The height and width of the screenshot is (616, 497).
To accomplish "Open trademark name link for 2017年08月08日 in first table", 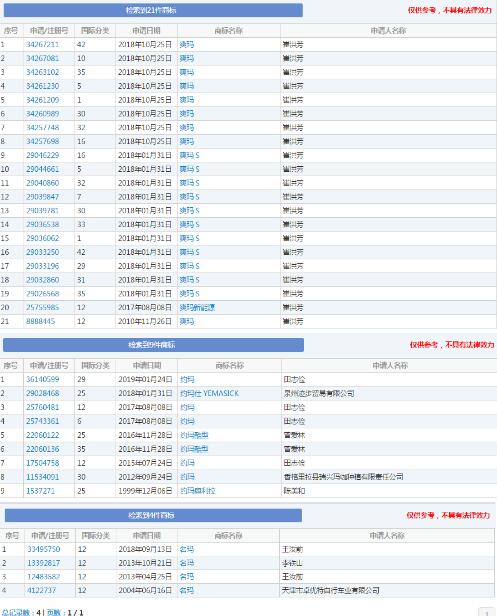I will [197, 308].
